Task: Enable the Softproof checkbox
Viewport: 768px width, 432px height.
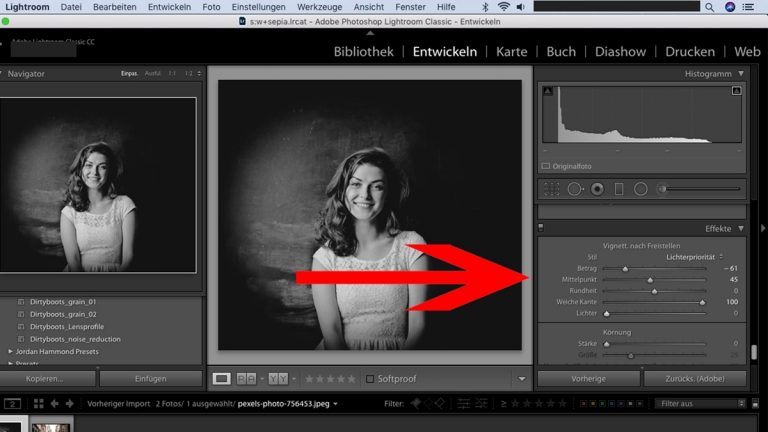Action: [370, 379]
